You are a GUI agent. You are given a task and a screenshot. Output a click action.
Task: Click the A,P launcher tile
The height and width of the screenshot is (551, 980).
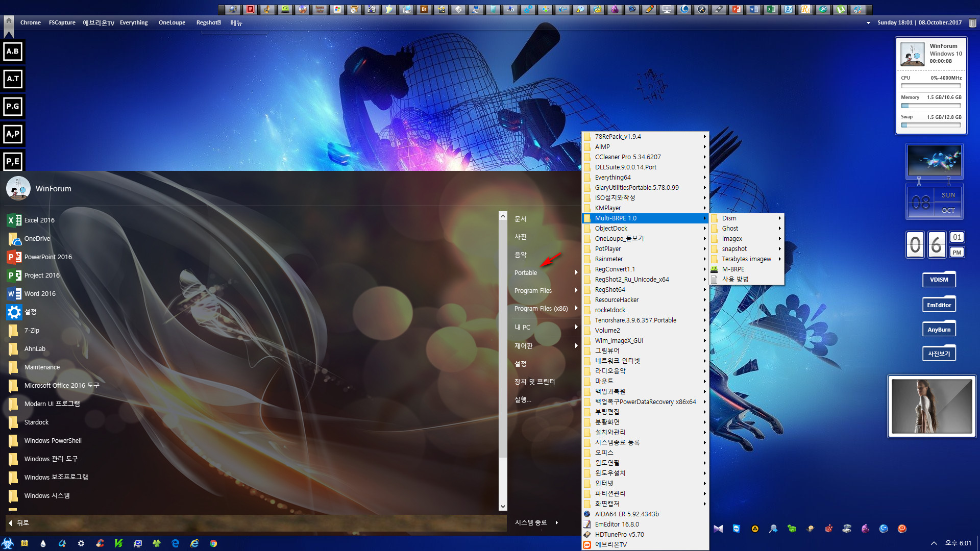pos(13,134)
